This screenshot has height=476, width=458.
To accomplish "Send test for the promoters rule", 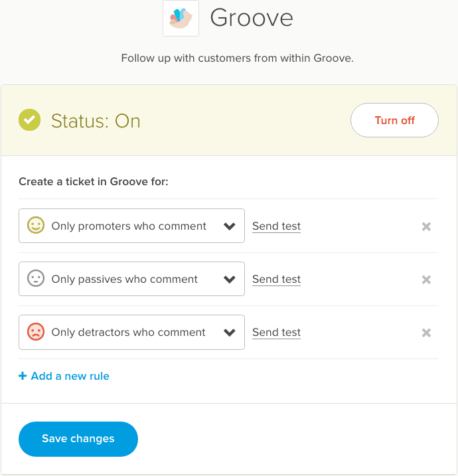I will click(276, 226).
